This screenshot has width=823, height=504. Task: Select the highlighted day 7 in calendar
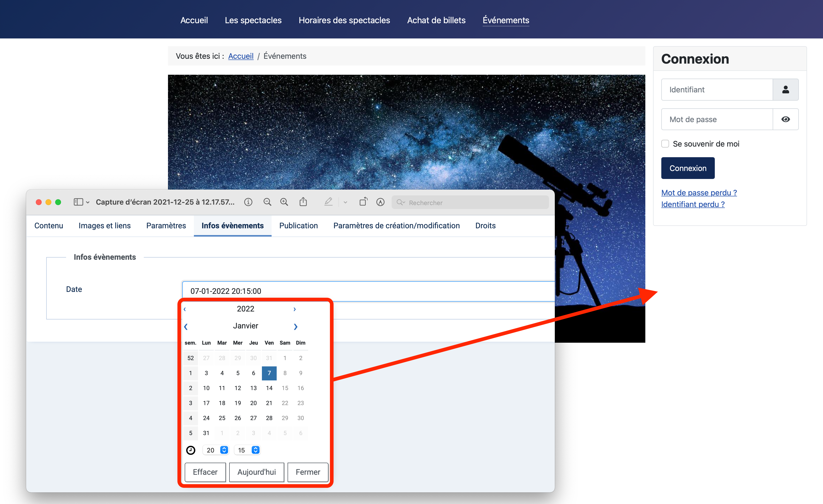tap(269, 373)
